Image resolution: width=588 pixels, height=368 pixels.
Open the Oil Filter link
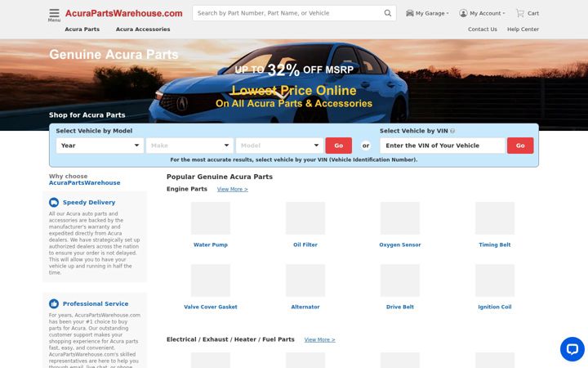point(305,245)
